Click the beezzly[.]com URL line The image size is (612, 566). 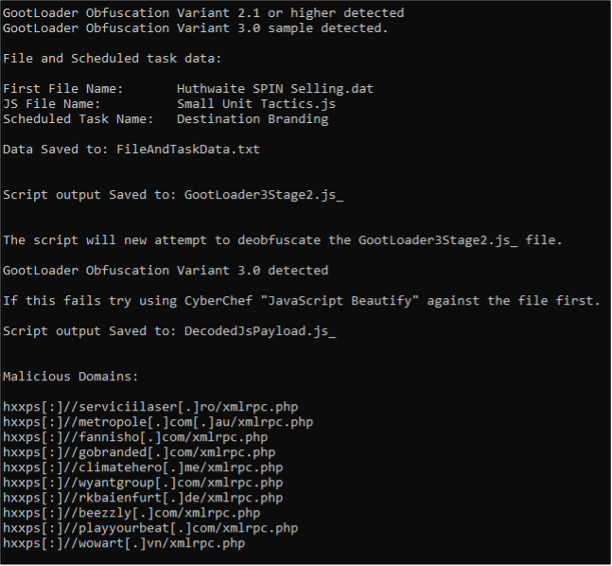click(131, 514)
